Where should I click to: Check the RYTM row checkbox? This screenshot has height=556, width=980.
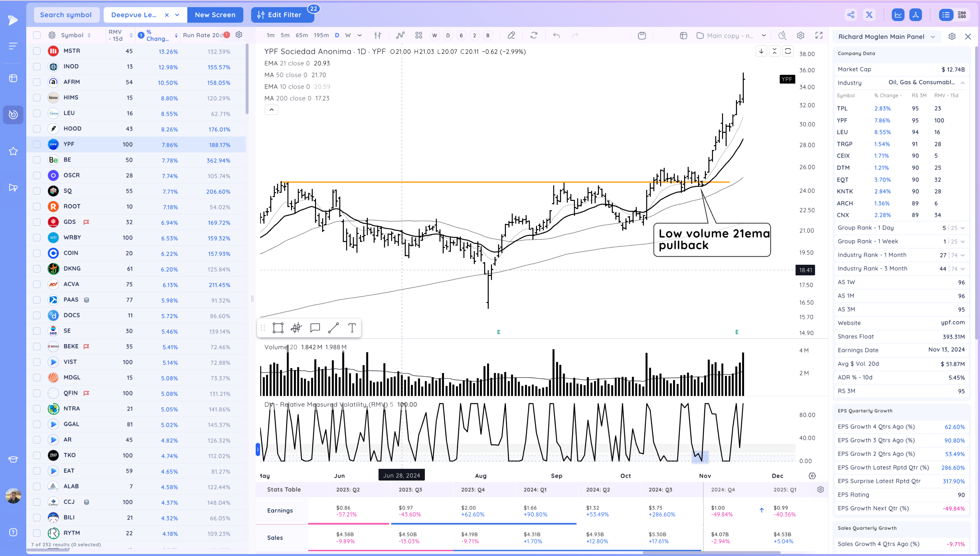[37, 533]
